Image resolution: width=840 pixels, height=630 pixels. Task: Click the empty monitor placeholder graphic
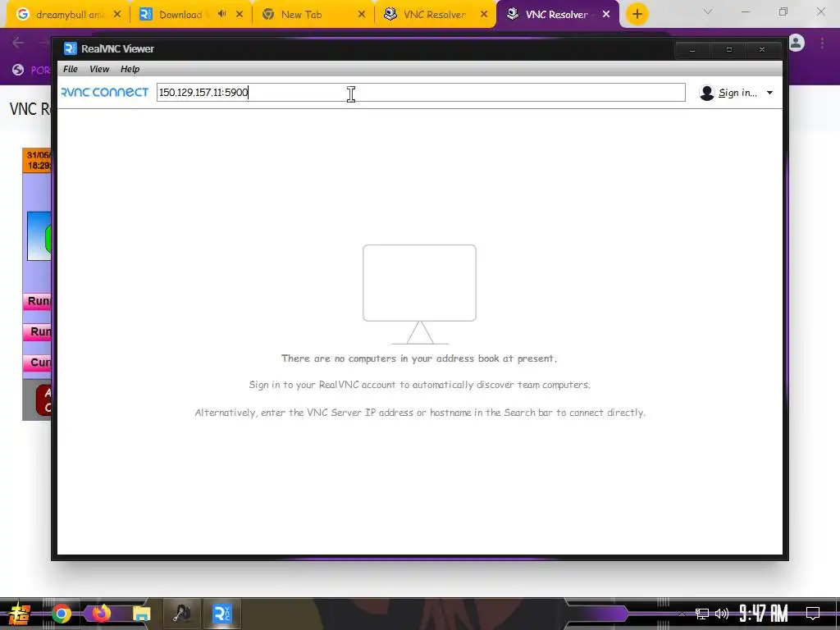click(x=419, y=294)
